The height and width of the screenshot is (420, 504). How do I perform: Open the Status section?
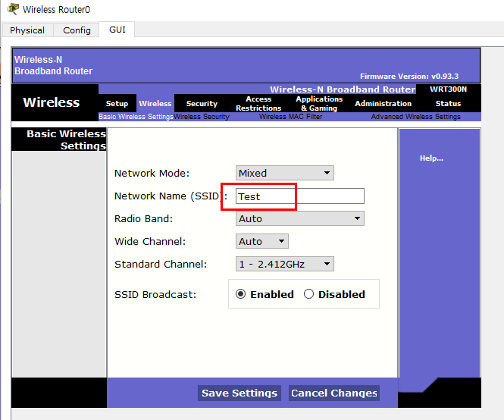pyautogui.click(x=448, y=104)
